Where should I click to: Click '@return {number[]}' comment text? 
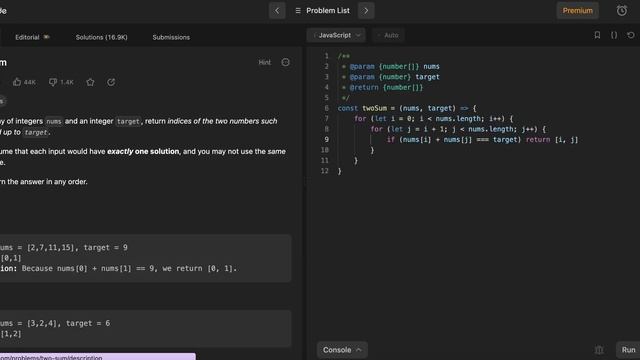point(386,87)
